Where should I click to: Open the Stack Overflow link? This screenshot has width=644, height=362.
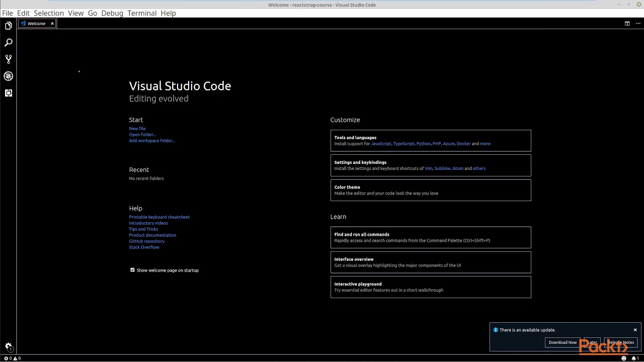tap(144, 247)
